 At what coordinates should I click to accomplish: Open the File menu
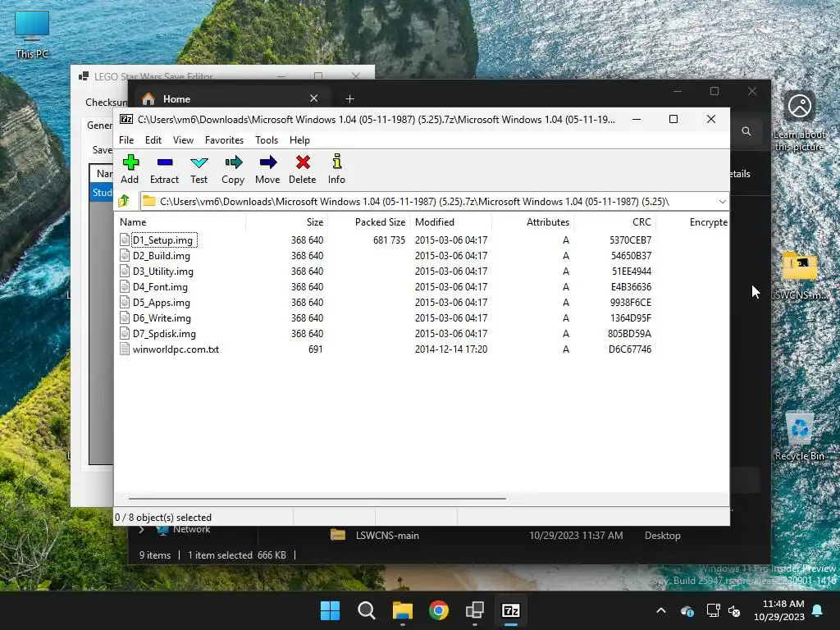[x=126, y=139]
